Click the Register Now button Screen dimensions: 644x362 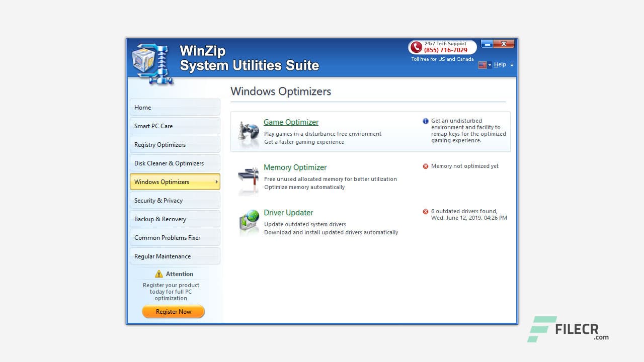point(173,311)
